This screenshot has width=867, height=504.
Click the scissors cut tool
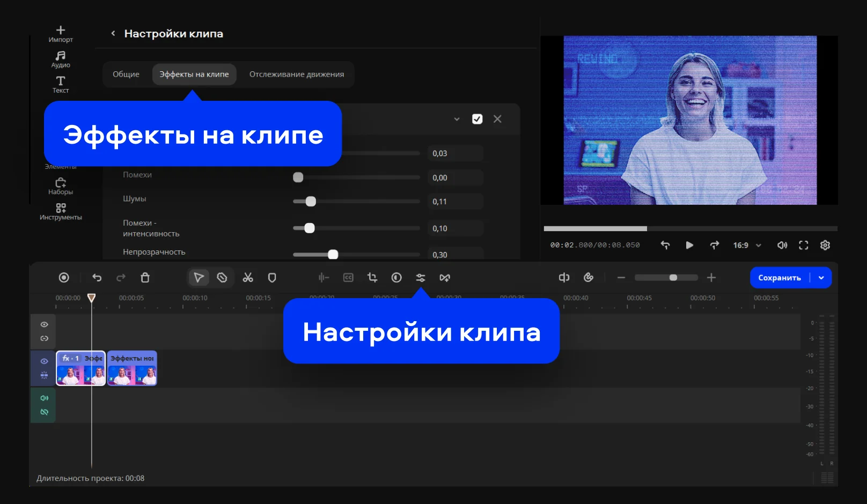click(248, 278)
